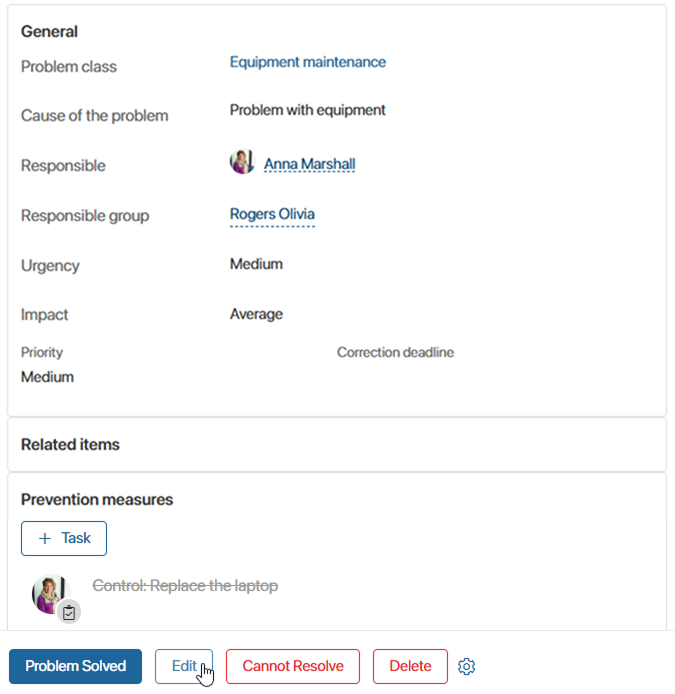Click the red Delete button
This screenshot has height=694, width=675.
[410, 666]
